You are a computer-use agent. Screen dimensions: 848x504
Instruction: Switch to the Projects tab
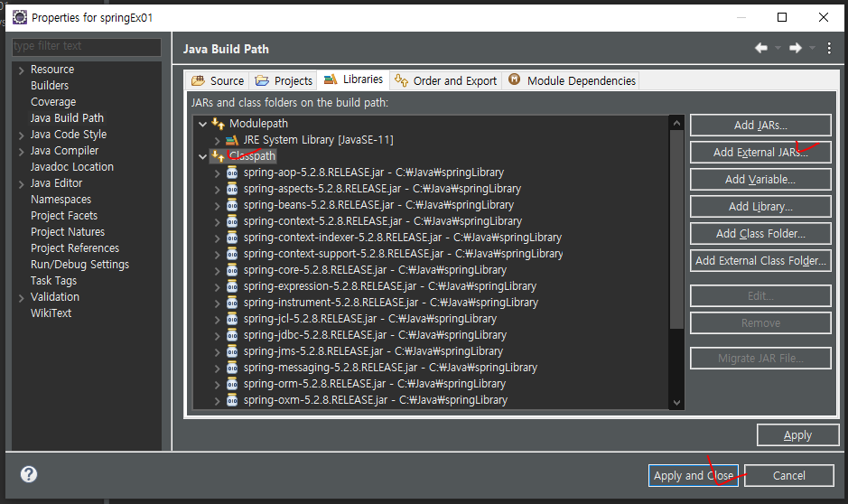(284, 80)
